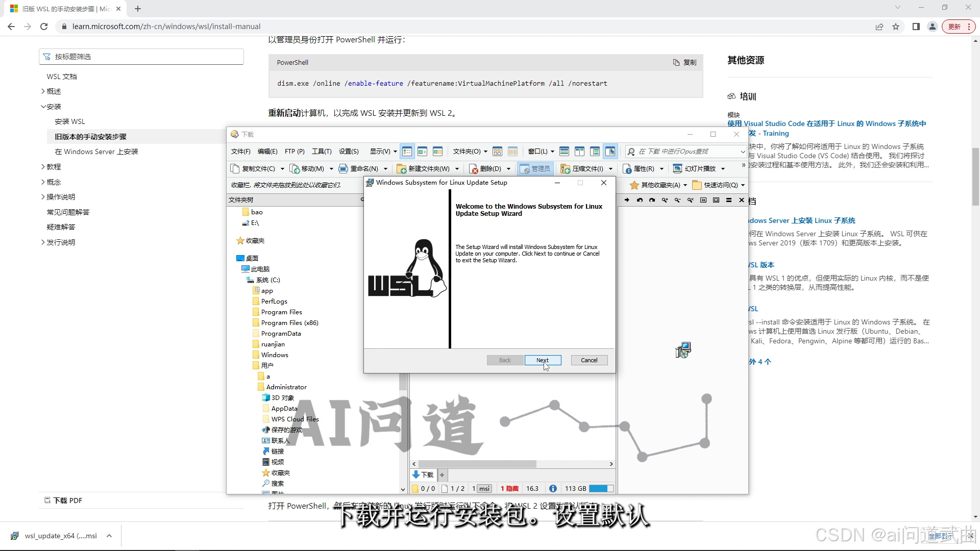Open the 设置(S) menu
Image resolution: width=980 pixels, height=551 pixels.
[349, 152]
